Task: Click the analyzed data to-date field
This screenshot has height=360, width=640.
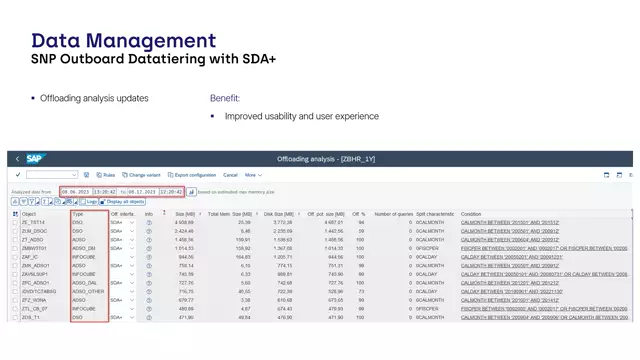Action: (x=142, y=192)
